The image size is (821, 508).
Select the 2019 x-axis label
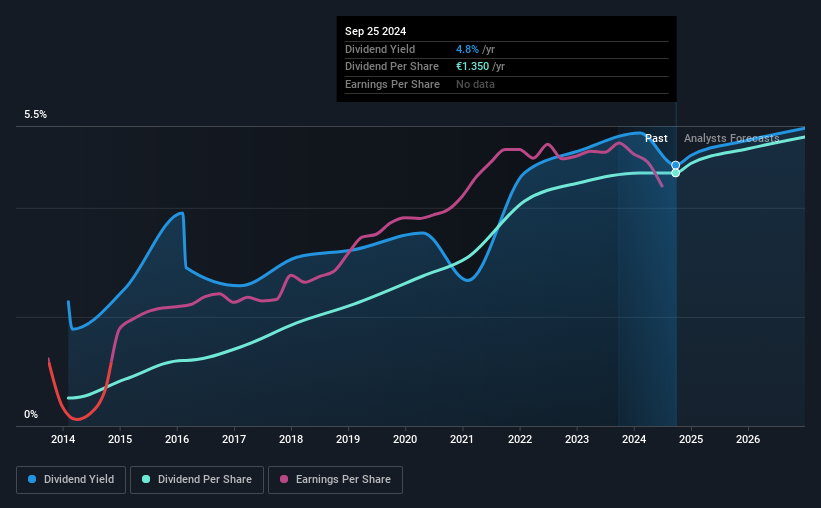click(x=348, y=439)
